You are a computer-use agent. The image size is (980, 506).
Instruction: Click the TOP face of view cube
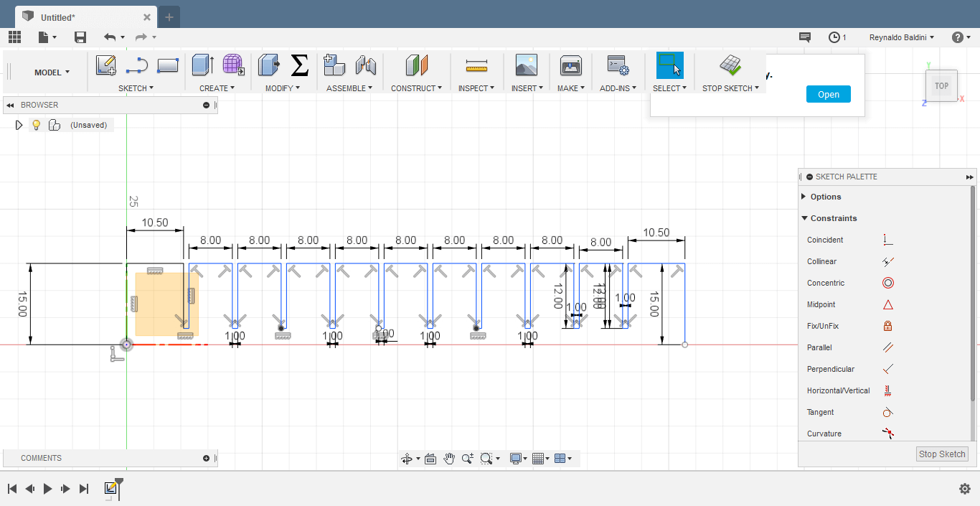tap(941, 85)
